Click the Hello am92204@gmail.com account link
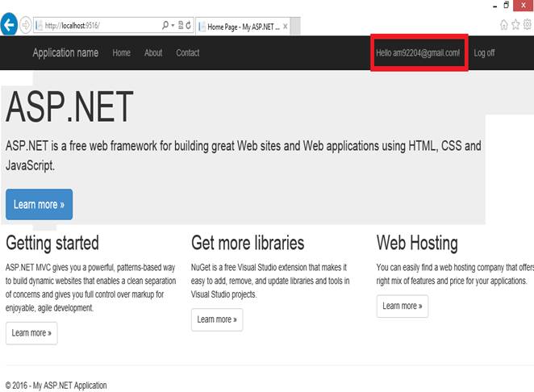Image resolution: width=534 pixels, height=392 pixels. point(418,52)
